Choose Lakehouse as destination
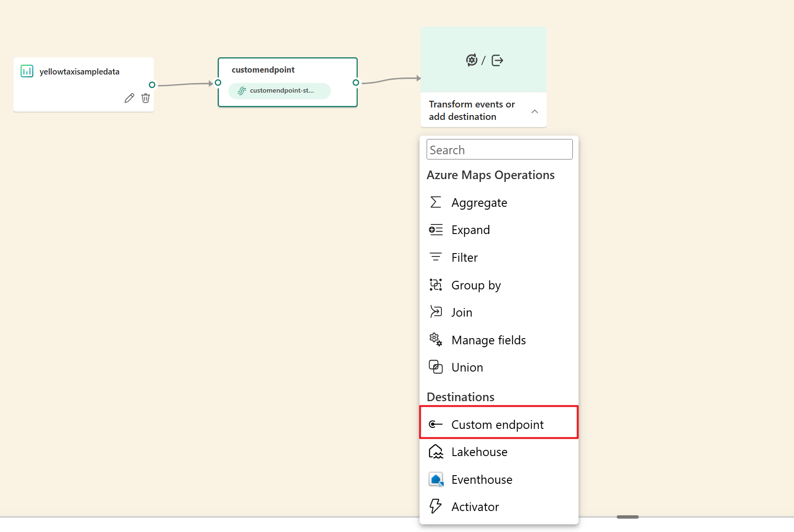 click(479, 452)
